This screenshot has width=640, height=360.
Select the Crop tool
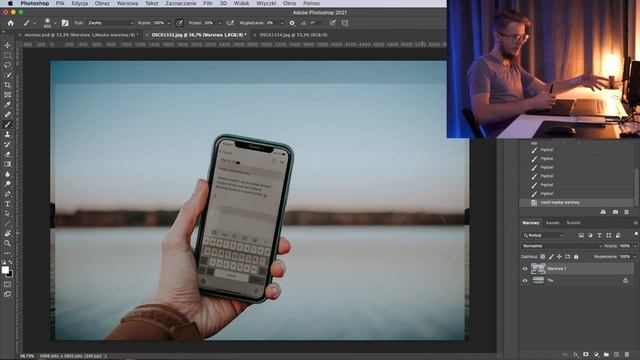pyautogui.click(x=7, y=85)
